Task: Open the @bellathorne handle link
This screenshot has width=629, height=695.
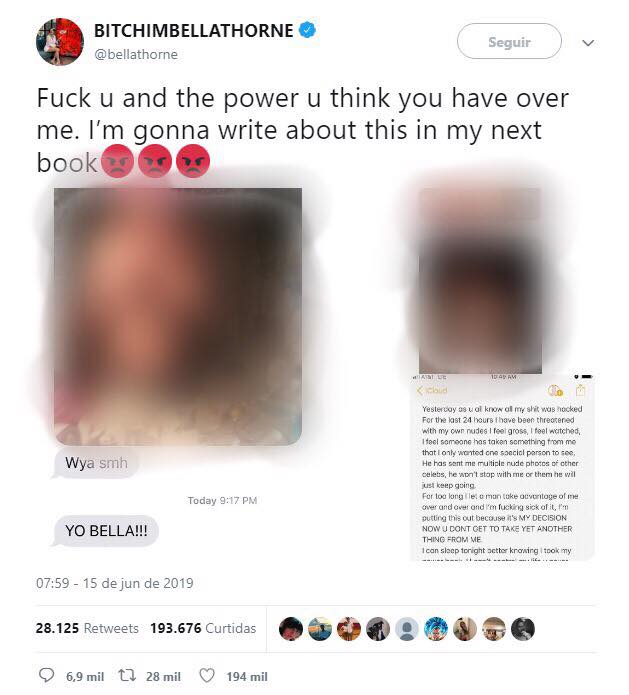Action: coord(136,55)
